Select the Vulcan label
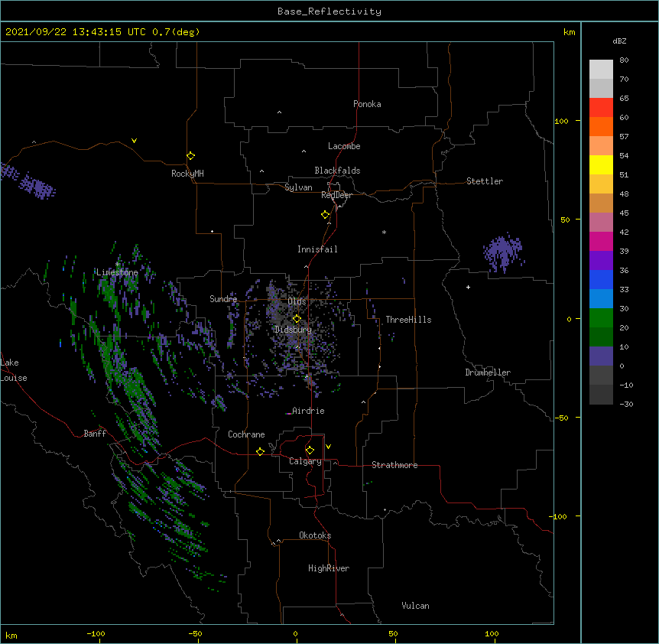The image size is (659, 644). point(415,606)
